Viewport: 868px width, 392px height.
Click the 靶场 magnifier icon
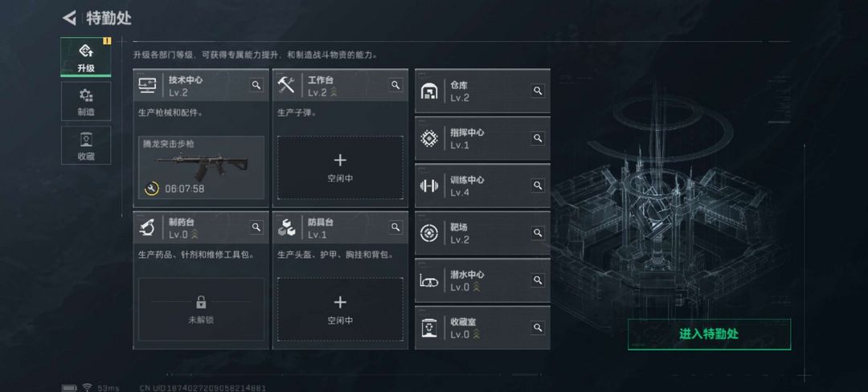tap(538, 233)
